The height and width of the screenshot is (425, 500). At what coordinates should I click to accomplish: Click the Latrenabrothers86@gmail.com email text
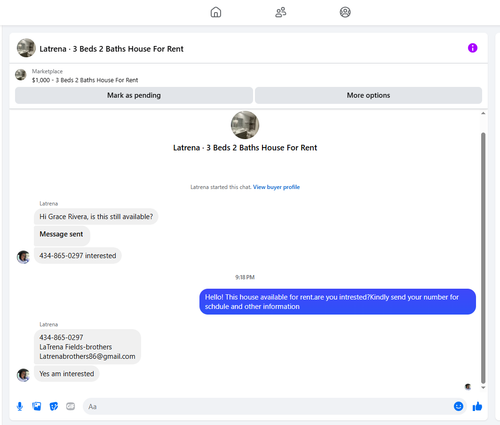pyautogui.click(x=87, y=356)
